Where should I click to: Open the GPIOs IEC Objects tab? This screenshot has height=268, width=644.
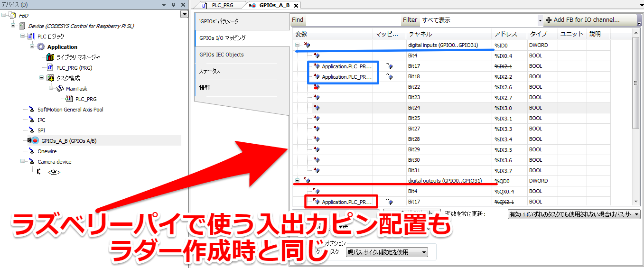[222, 55]
